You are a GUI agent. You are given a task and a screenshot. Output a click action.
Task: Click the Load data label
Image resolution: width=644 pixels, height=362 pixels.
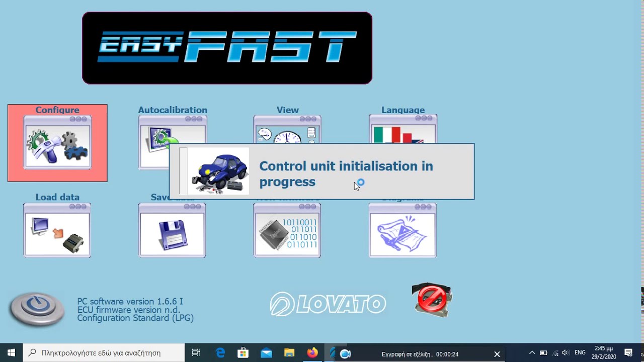(57, 197)
